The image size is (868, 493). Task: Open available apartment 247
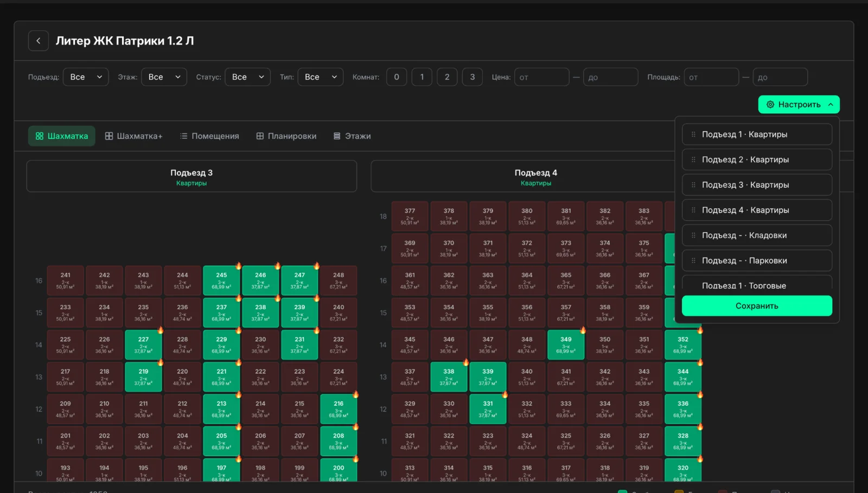299,280
